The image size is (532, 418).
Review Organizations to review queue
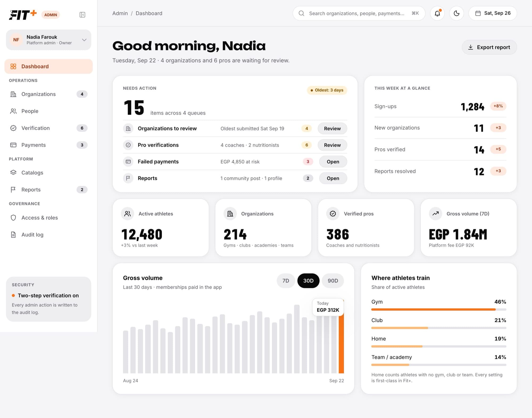(x=332, y=129)
